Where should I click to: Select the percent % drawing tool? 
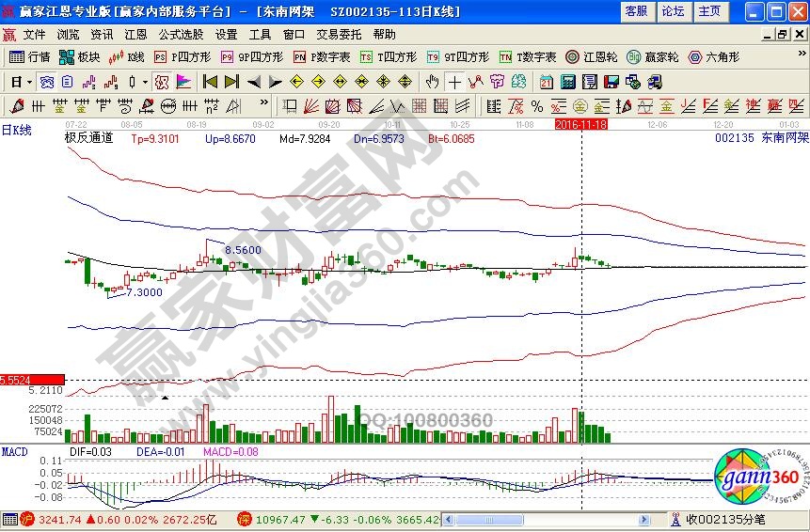pyautogui.click(x=536, y=105)
